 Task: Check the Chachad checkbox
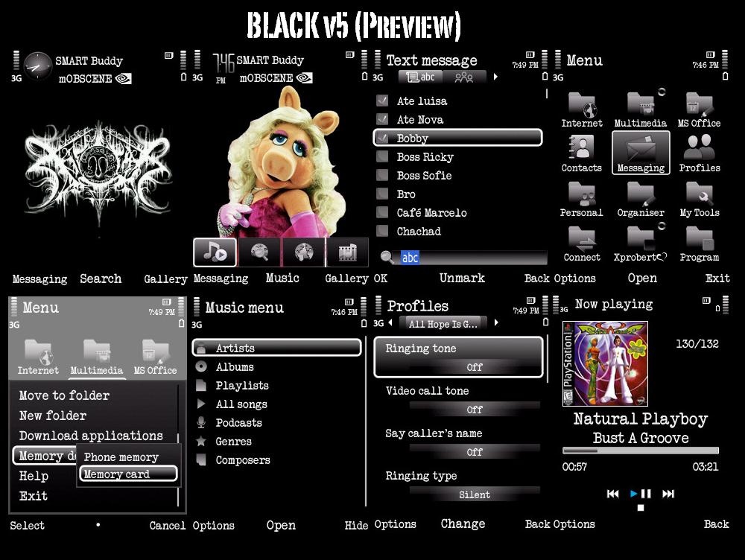point(382,230)
